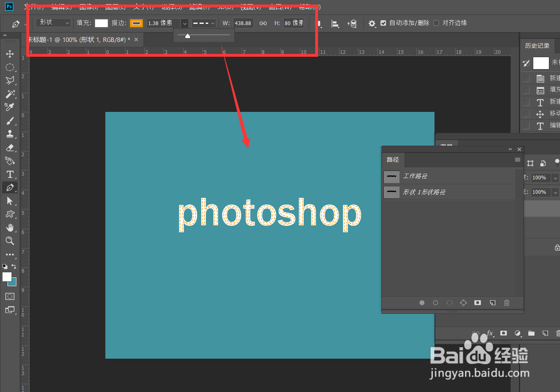Image resolution: width=560 pixels, height=392 pixels.
Task: Select the Path Selection arrow tool
Action: (x=10, y=201)
